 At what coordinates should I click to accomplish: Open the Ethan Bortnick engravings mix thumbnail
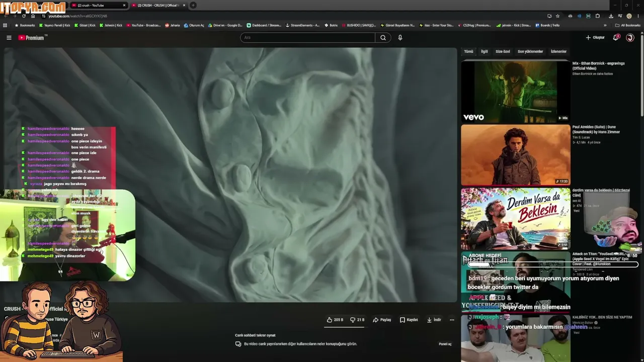516,91
